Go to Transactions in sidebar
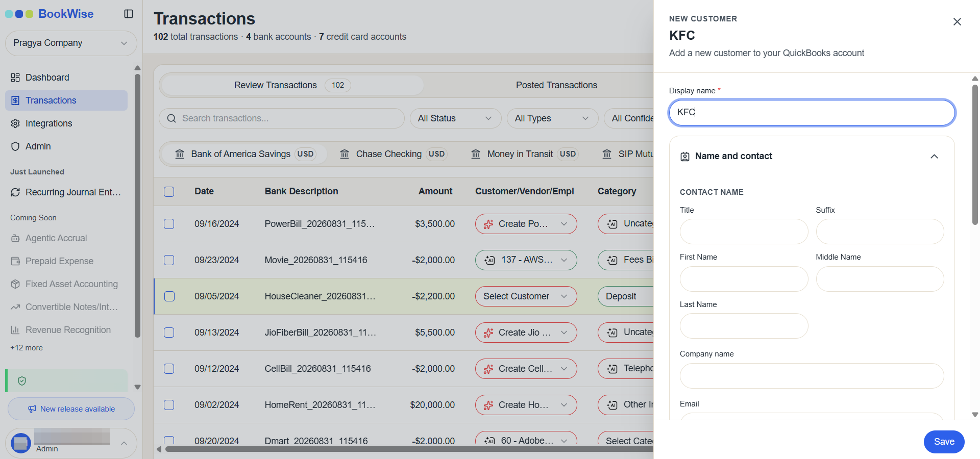The height and width of the screenshot is (459, 980). (x=66, y=100)
